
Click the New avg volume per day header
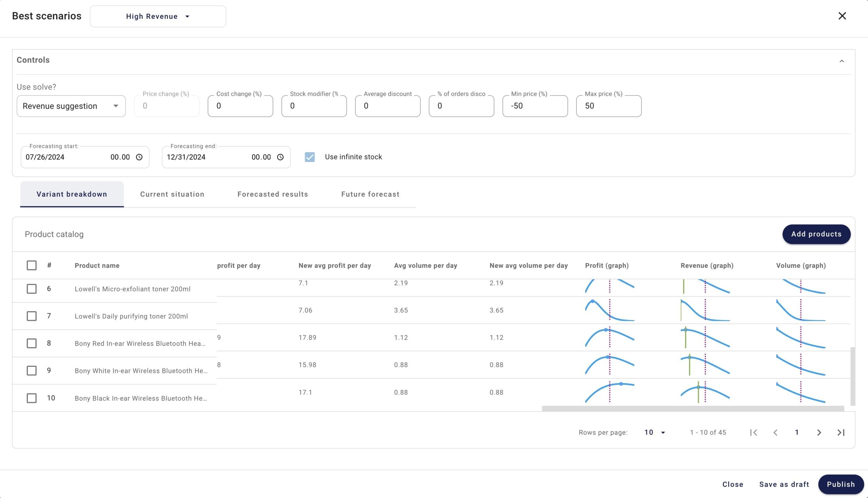[529, 266]
